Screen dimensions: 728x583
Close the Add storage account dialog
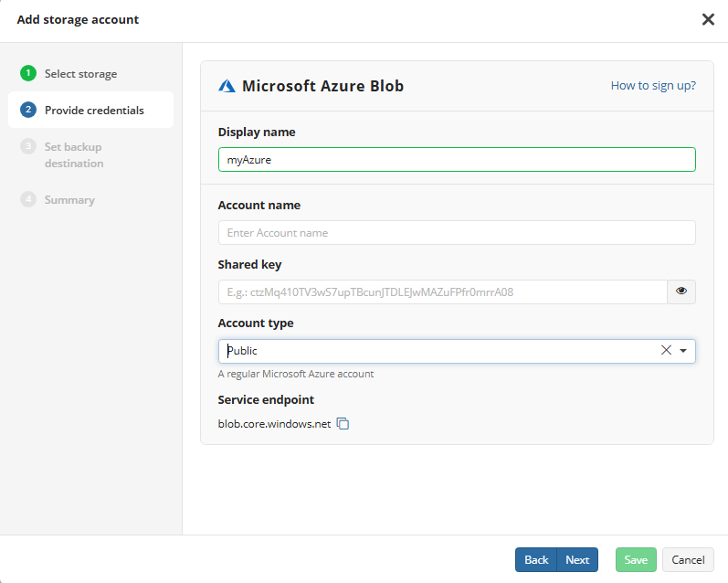click(708, 19)
